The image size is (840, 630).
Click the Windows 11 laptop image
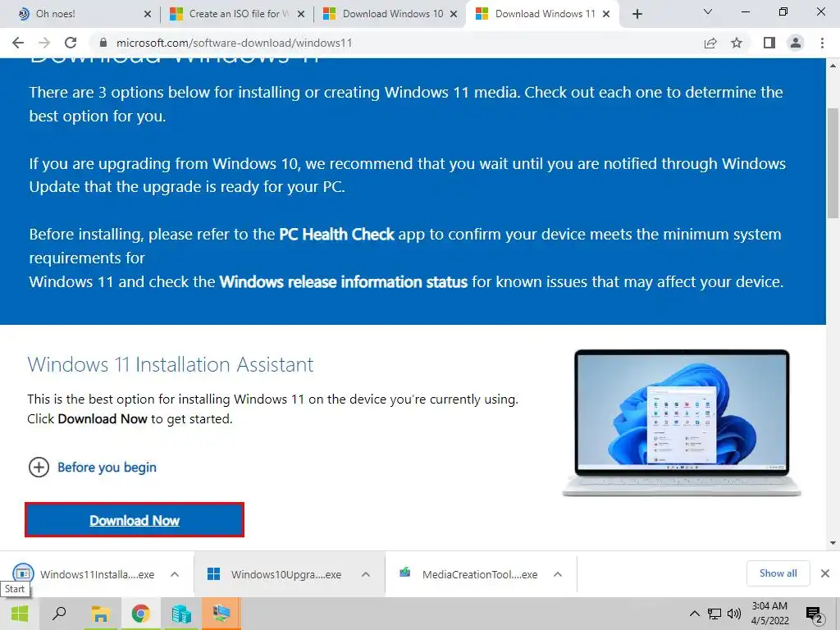coord(682,423)
